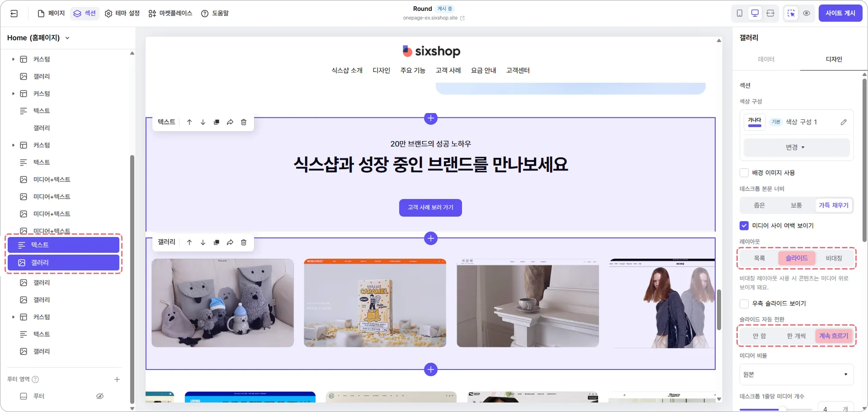Screen dimensions: 868x412
Task: Set slide auto transition to 한 개씩
Action: 796,336
